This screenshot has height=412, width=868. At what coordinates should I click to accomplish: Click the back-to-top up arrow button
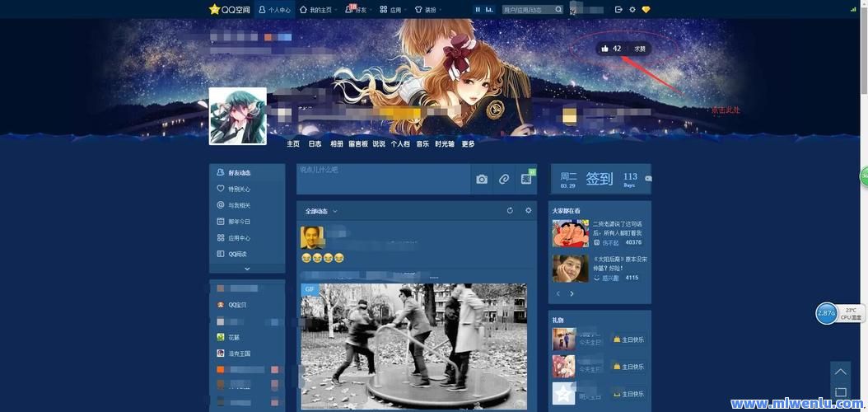pos(840,372)
